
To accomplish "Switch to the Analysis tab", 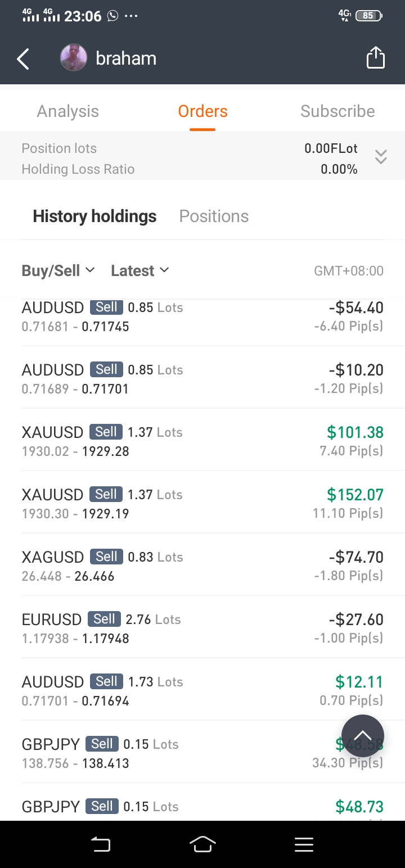I will [x=68, y=111].
